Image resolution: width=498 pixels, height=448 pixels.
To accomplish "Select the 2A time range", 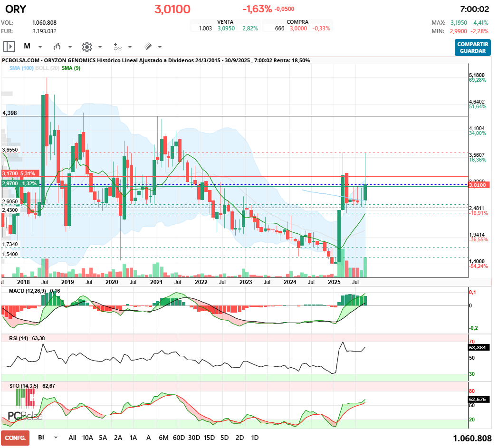I will 118,438.
